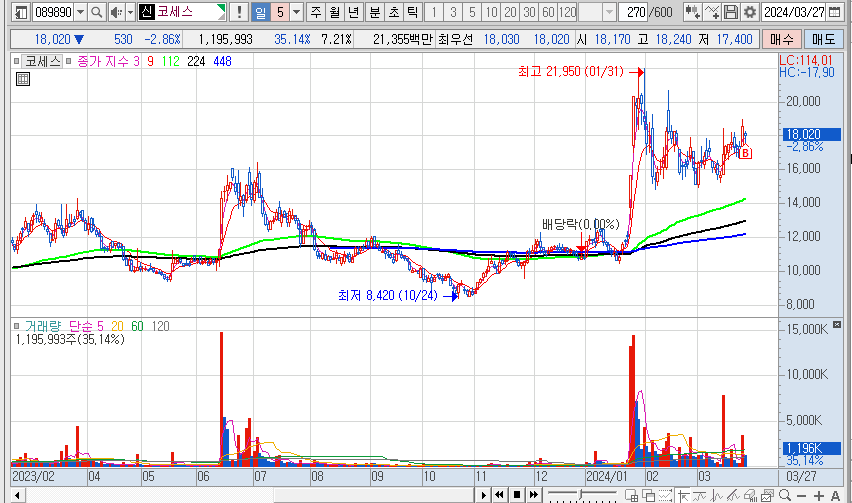Close the volume panel with X button
The image size is (852, 503).
click(x=837, y=324)
